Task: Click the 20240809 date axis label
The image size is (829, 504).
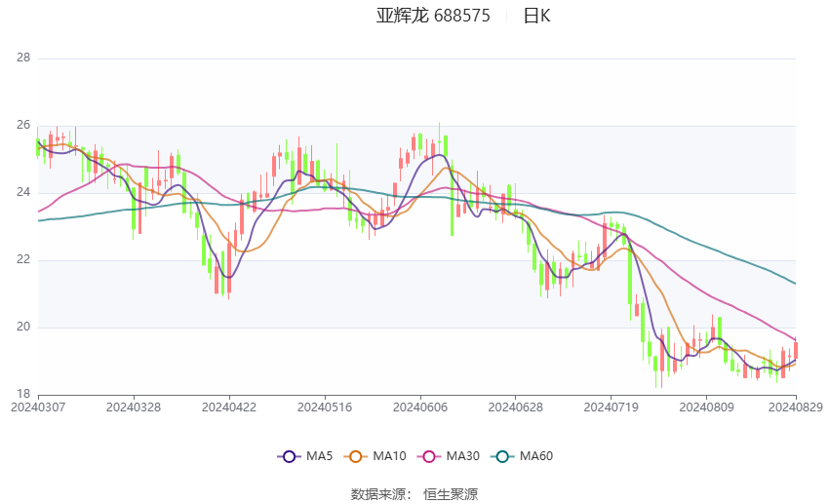Action: (x=706, y=407)
